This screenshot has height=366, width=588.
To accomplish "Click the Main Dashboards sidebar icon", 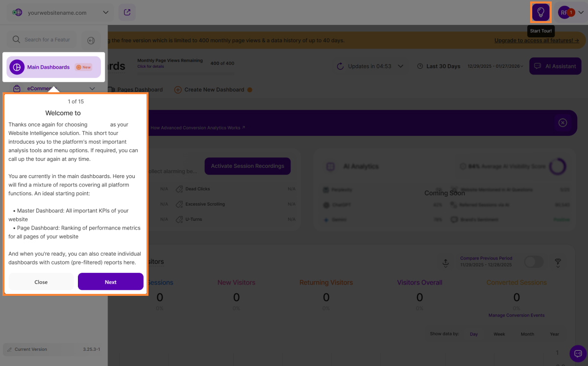I will (x=17, y=67).
